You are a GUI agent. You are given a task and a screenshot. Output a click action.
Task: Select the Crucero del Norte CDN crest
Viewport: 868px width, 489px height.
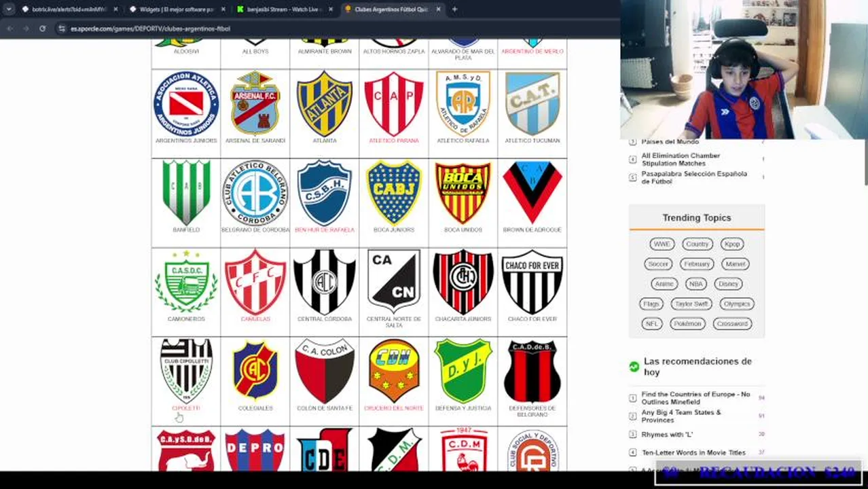(394, 371)
